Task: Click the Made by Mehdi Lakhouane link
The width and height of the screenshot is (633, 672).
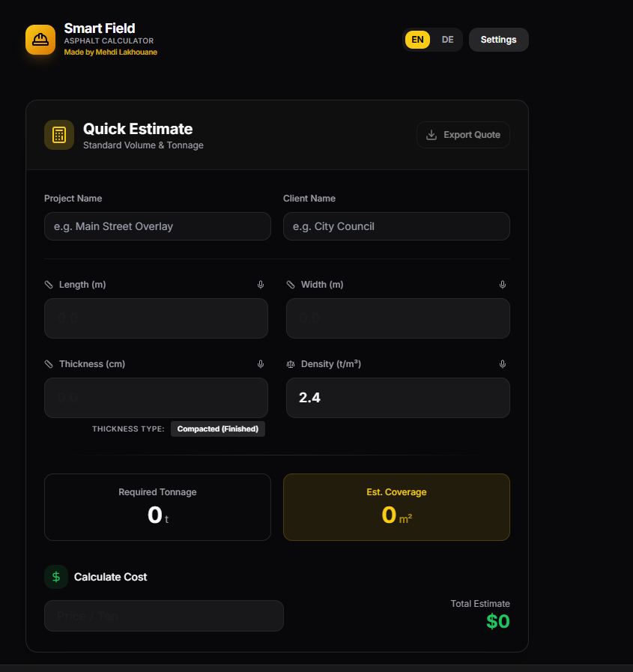Action: [x=110, y=52]
